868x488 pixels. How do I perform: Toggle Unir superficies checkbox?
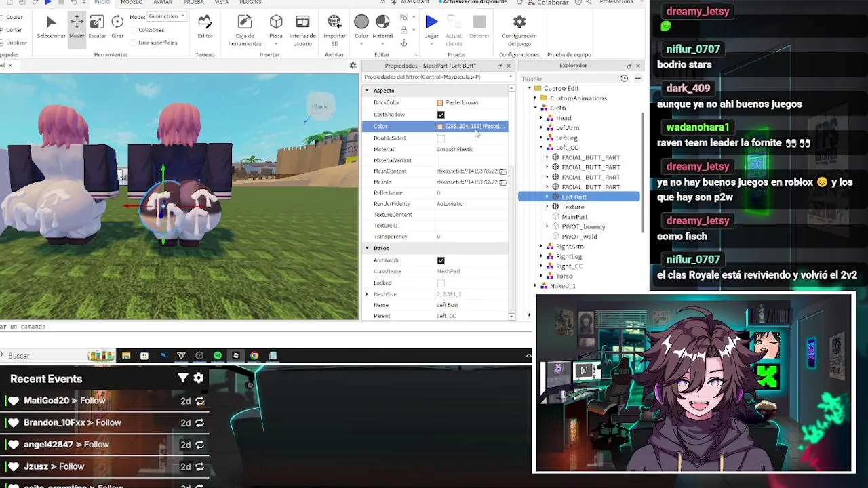(132, 43)
